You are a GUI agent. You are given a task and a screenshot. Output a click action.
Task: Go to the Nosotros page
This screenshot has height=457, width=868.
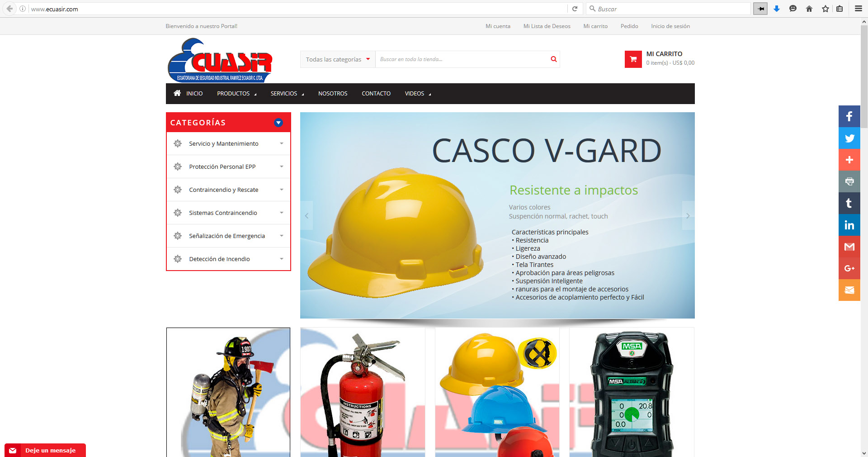(333, 94)
